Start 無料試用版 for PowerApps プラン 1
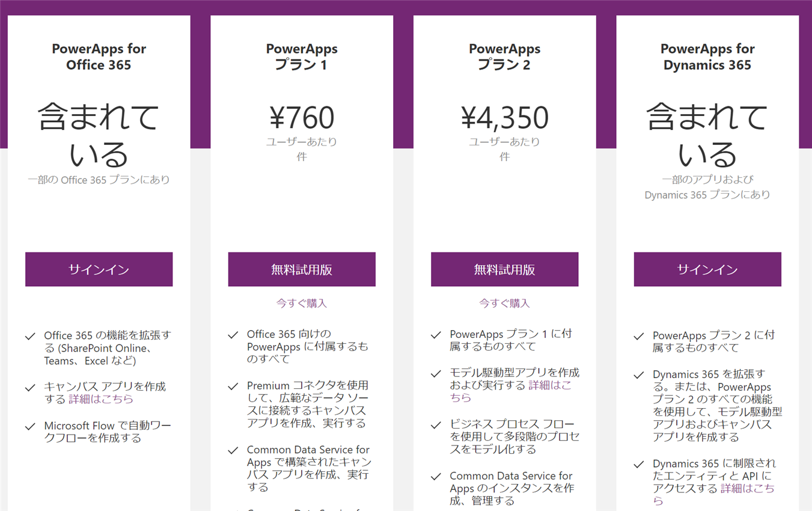Image resolution: width=812 pixels, height=511 pixels. point(302,269)
